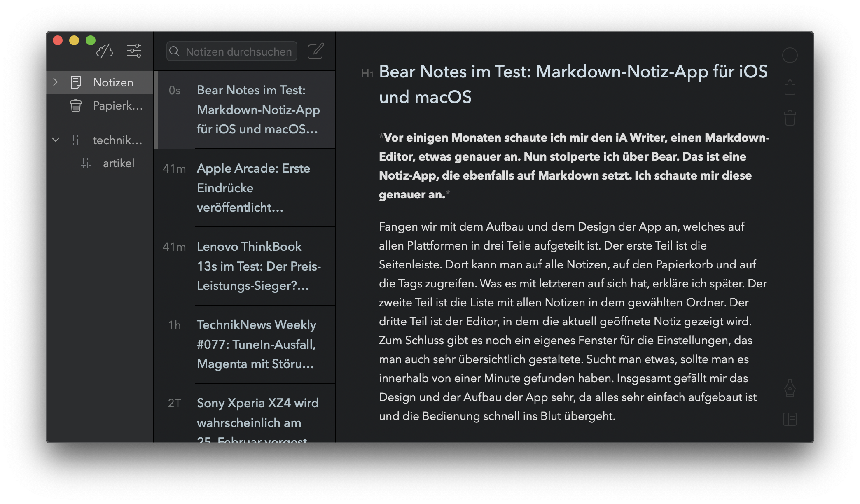Collapse the technik... tag chevron
This screenshot has width=860, height=504.
(56, 140)
